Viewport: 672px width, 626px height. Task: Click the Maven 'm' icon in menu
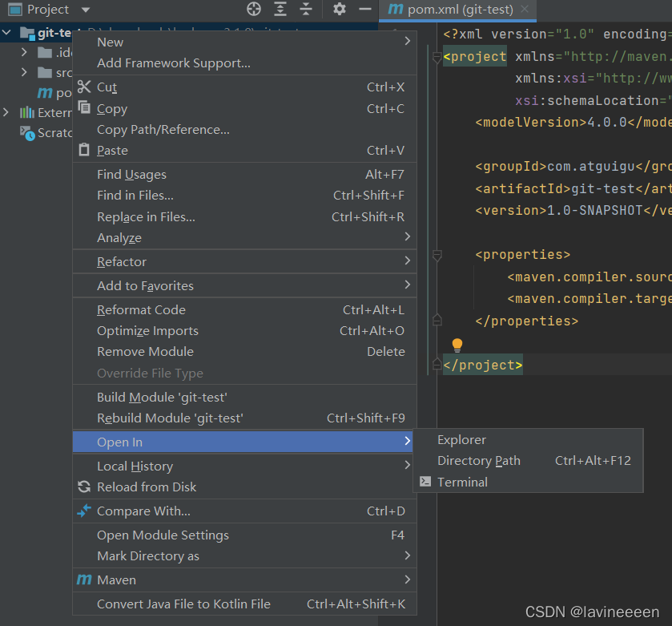[84, 580]
